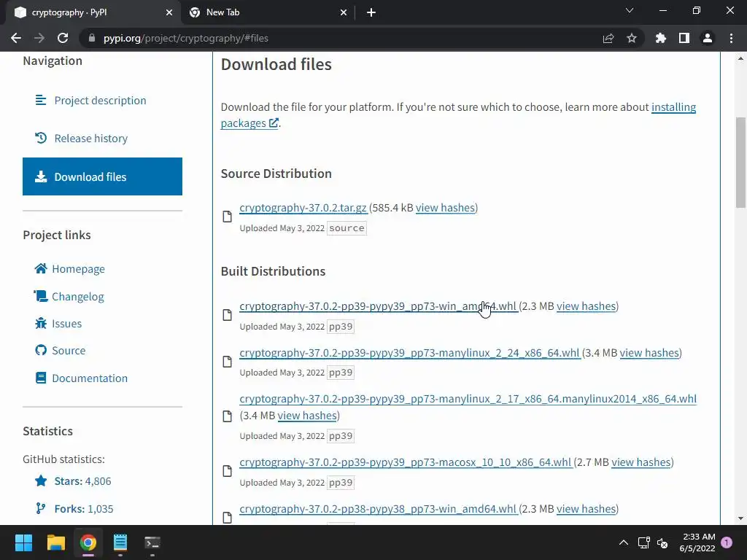
Task: Open the notification badge in taskbar
Action: click(727, 542)
